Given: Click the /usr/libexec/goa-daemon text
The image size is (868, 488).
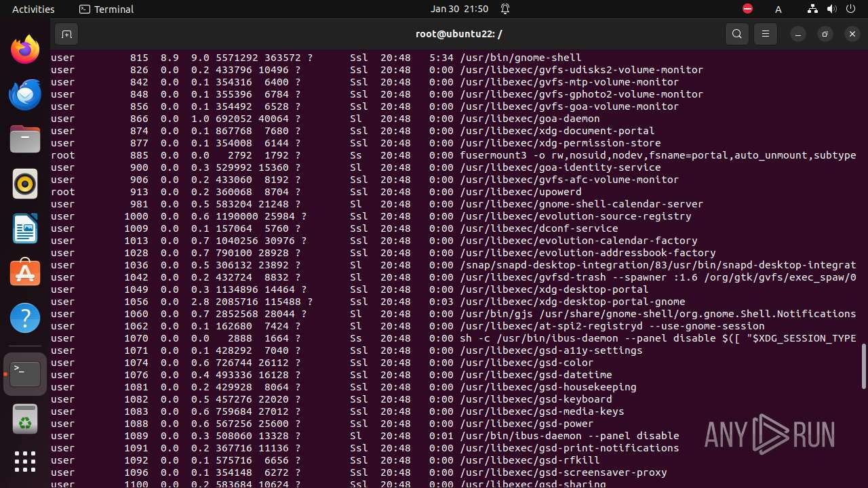Looking at the screenshot, I should (530, 119).
